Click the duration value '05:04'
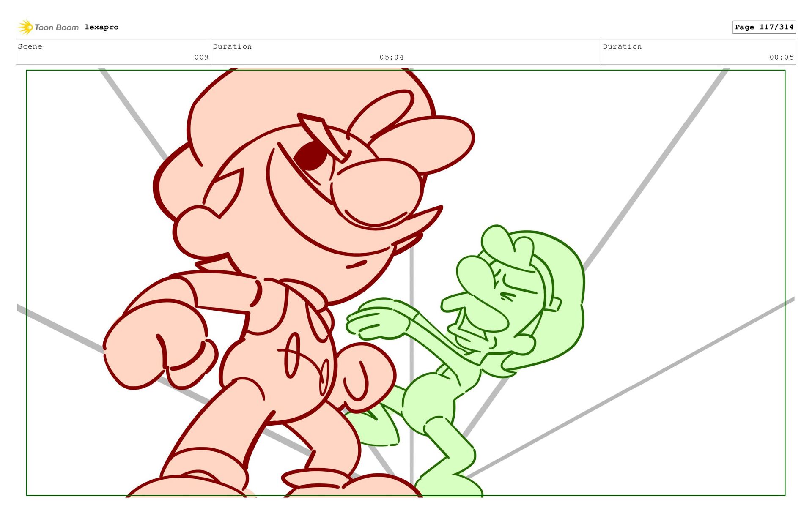The image size is (812, 524). point(391,57)
